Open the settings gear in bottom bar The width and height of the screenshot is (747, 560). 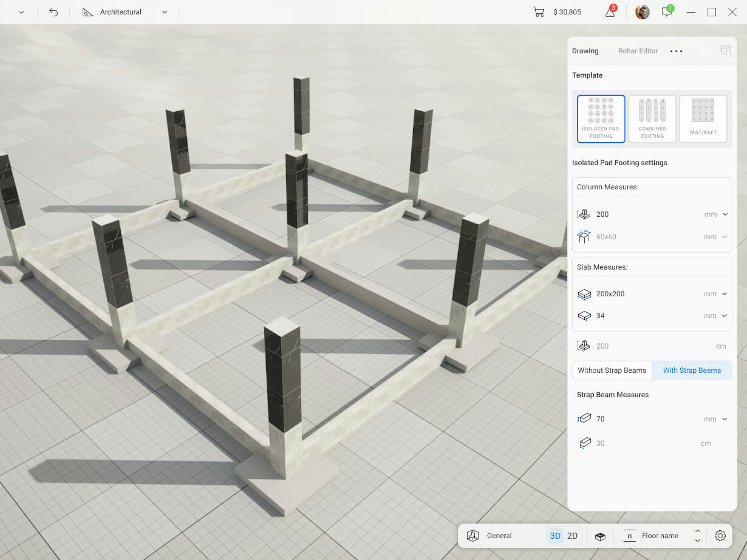(x=720, y=536)
